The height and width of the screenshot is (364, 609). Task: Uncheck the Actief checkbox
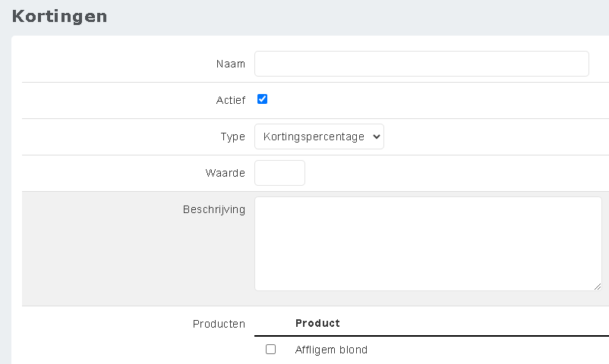pyautogui.click(x=263, y=99)
